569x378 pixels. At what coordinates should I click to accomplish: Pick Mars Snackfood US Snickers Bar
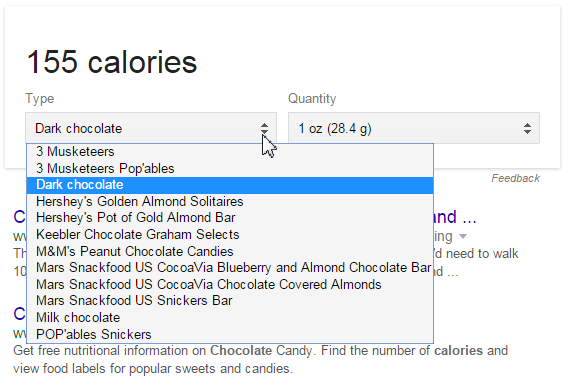point(230,301)
